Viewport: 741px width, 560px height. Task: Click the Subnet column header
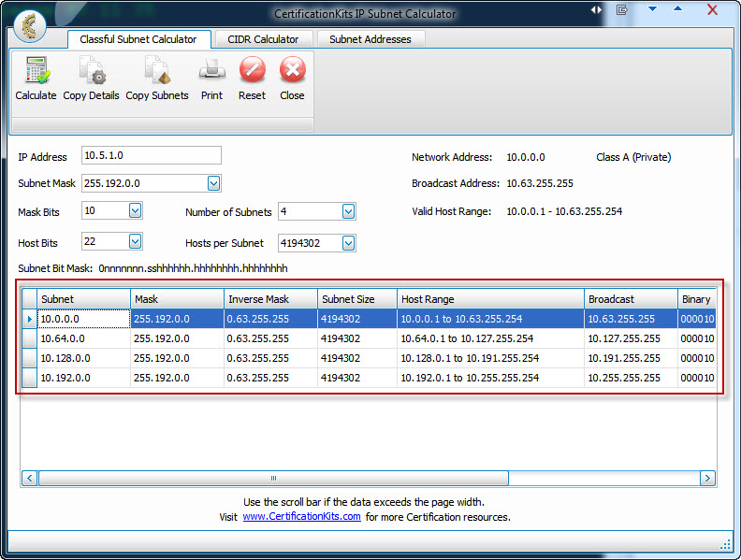pyautogui.click(x=83, y=299)
